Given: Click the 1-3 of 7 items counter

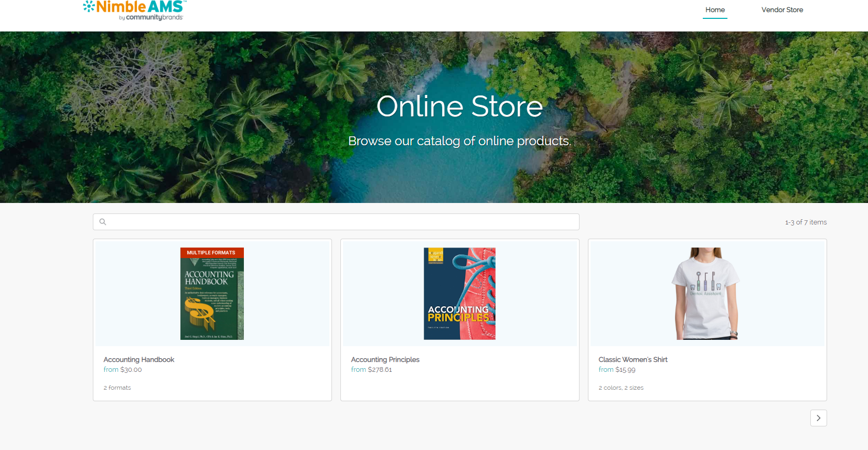Looking at the screenshot, I should coord(806,222).
